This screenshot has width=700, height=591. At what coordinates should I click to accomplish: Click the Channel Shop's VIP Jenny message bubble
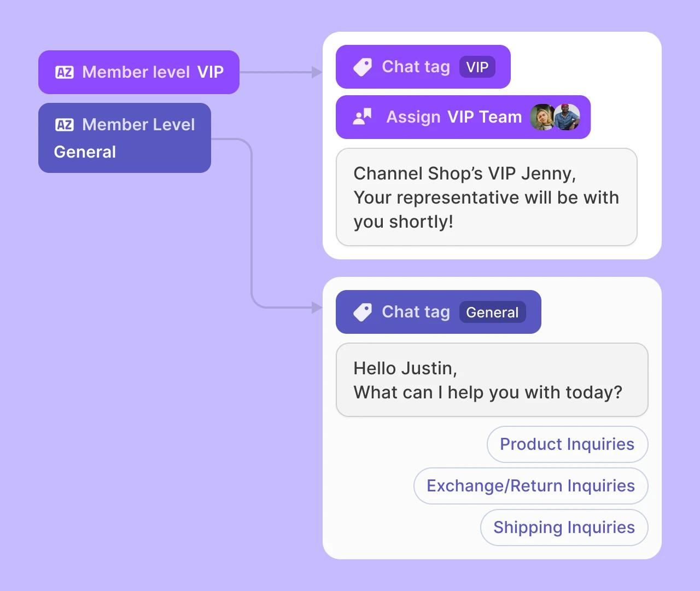pos(486,197)
